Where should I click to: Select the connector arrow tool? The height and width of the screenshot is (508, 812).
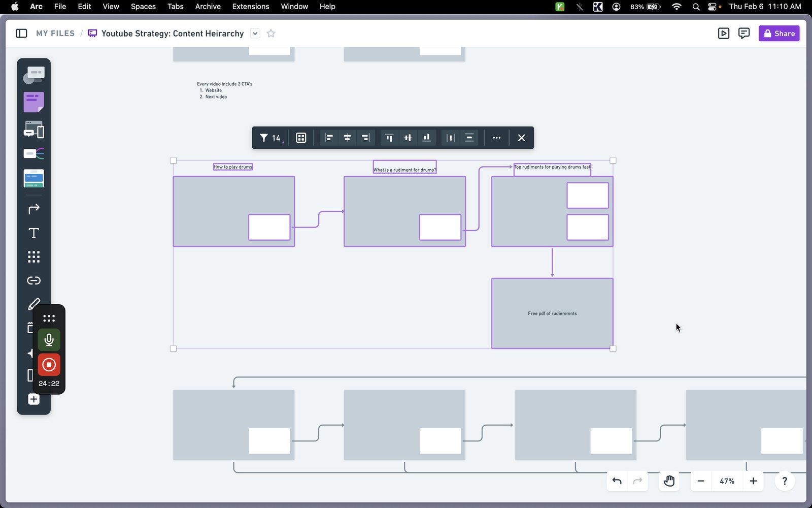click(x=33, y=209)
